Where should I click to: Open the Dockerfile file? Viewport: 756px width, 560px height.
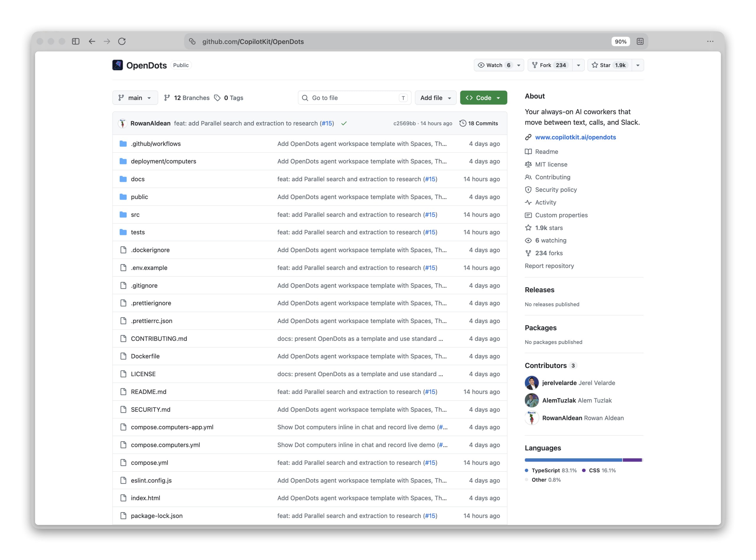(145, 356)
